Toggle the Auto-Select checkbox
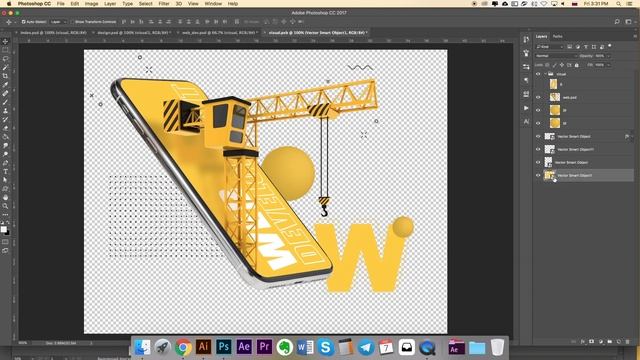 click(x=23, y=22)
